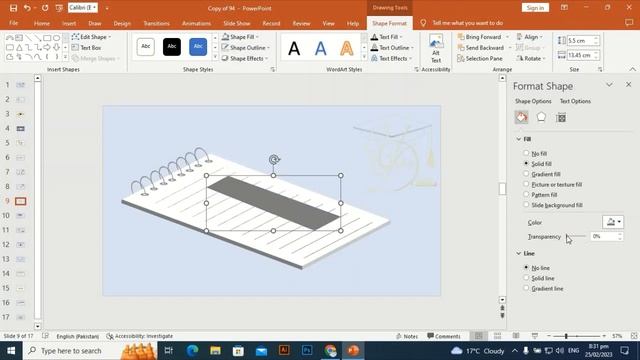Image resolution: width=640 pixels, height=360 pixels.
Task: Select Size & Properties icon in Format Shape
Action: pyautogui.click(x=561, y=118)
